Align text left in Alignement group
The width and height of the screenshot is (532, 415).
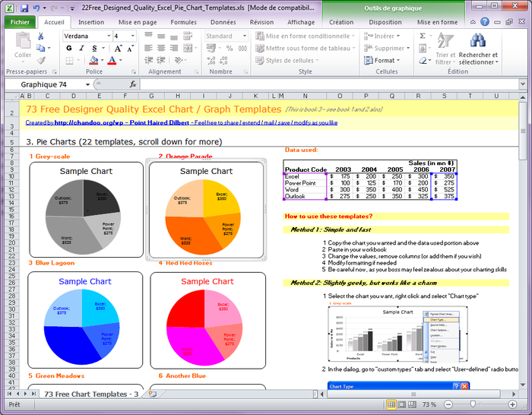tap(148, 48)
